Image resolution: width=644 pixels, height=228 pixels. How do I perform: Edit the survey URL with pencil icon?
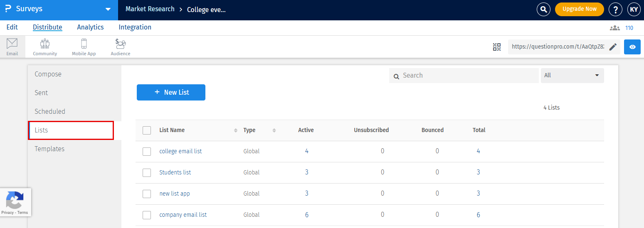click(x=612, y=47)
